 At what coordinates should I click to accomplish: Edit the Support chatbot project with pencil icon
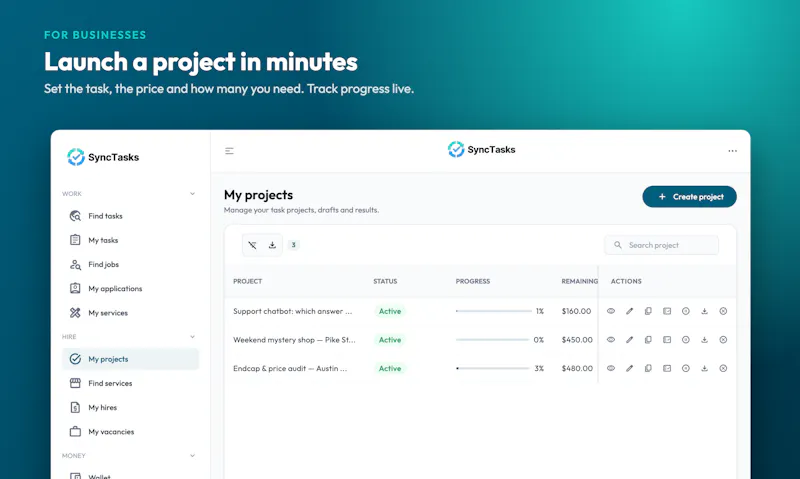[x=630, y=311]
